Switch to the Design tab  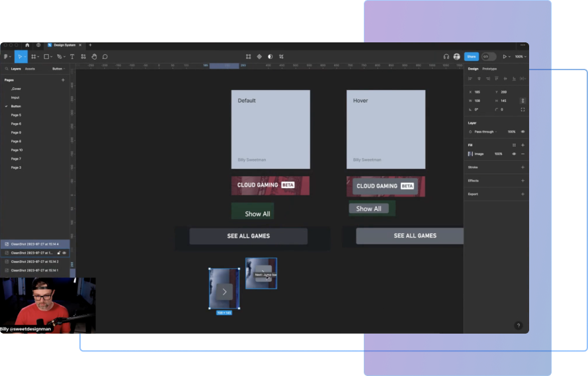pos(473,69)
